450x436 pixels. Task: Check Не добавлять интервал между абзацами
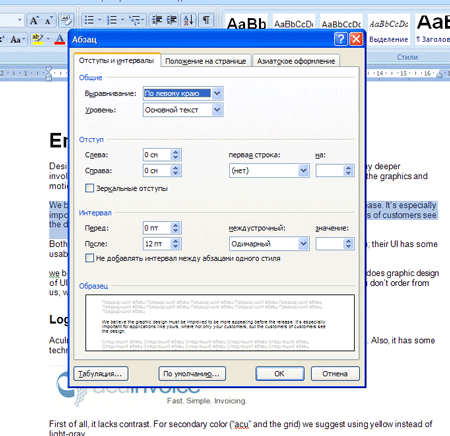(x=89, y=258)
